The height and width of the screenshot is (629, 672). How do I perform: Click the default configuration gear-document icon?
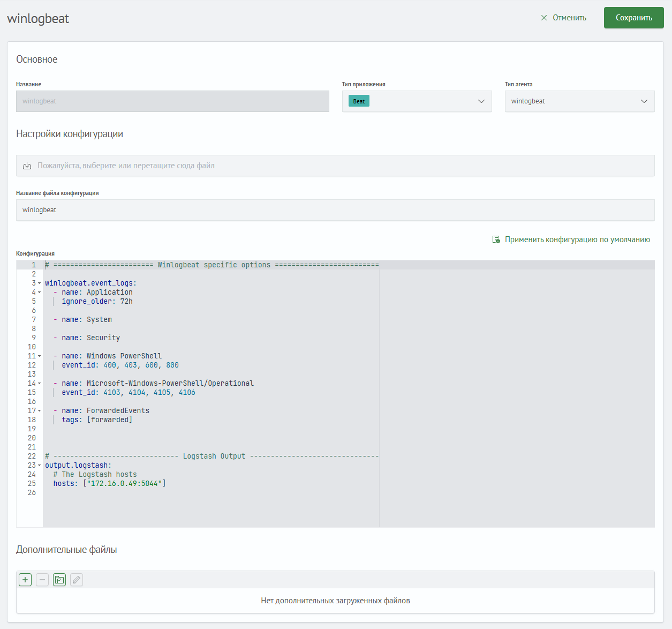(496, 239)
